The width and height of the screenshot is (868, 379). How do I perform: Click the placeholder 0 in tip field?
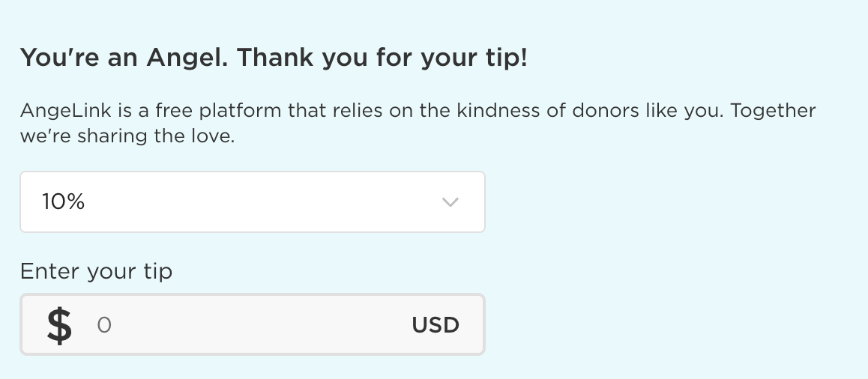(104, 325)
